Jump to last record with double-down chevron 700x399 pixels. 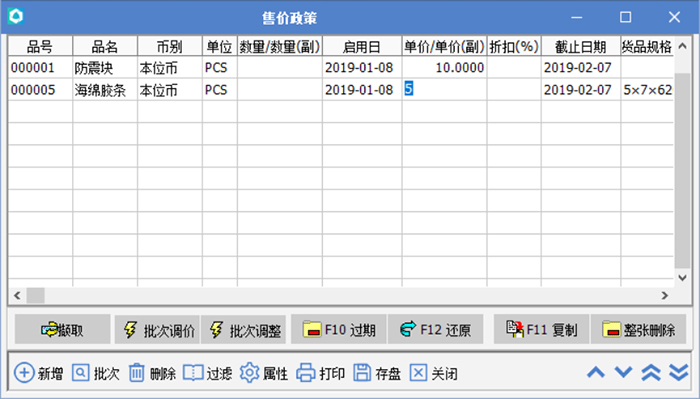click(679, 372)
